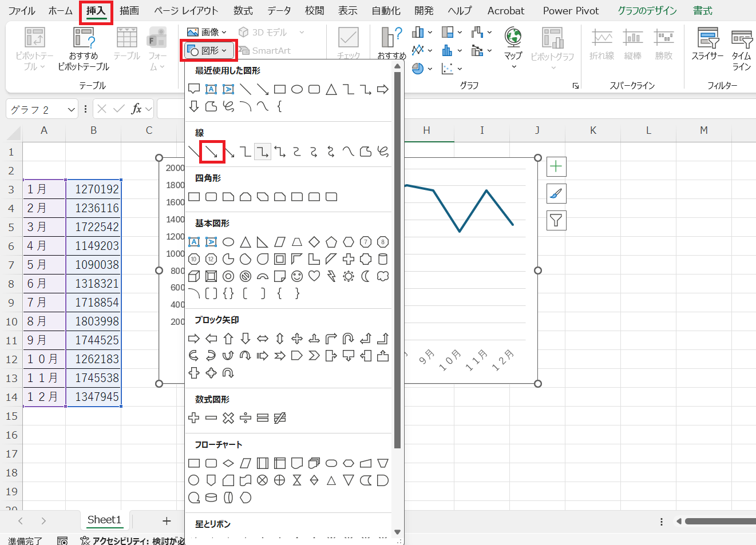Expand the 画像 dropdown
756x545 pixels.
(x=207, y=32)
